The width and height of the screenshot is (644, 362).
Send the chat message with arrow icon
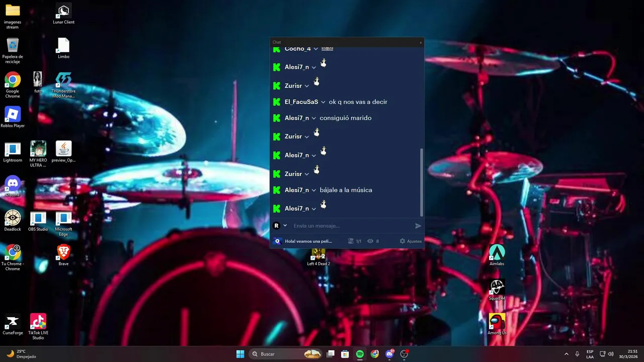(418, 226)
